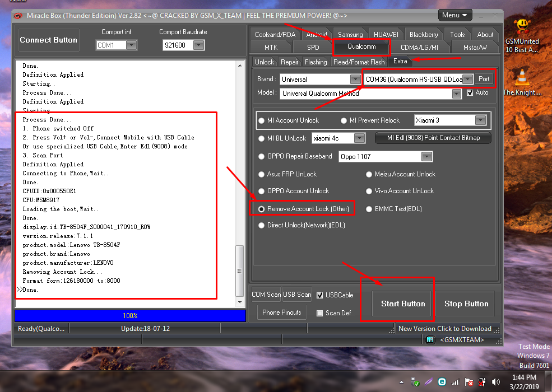The height and width of the screenshot is (392, 552).
Task: Click the USB Scan button
Action: tap(297, 295)
